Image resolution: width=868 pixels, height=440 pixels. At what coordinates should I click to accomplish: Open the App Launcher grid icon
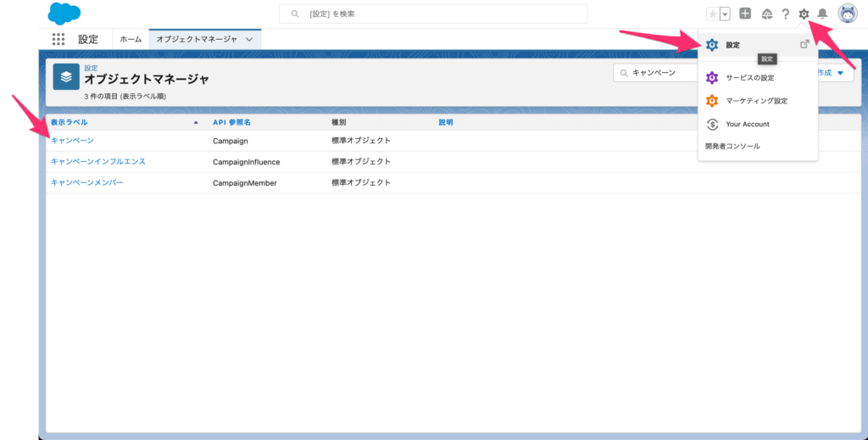pos(58,39)
